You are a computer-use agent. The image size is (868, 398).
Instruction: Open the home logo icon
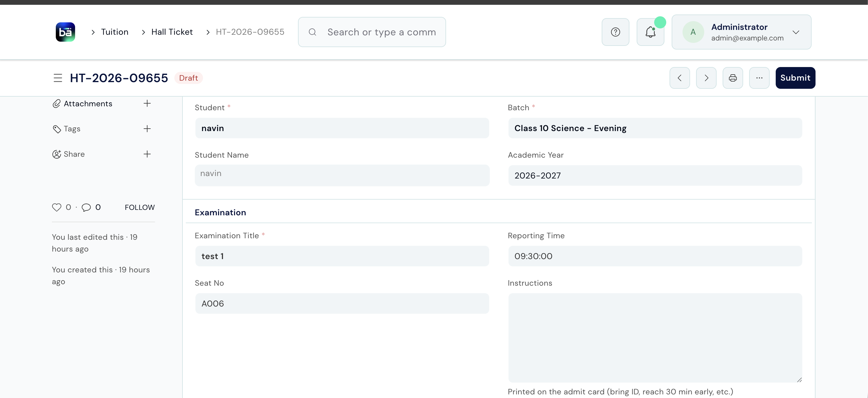point(65,32)
